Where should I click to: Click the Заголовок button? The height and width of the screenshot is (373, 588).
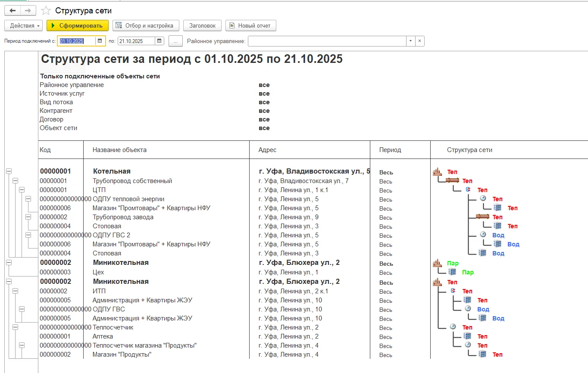[202, 25]
